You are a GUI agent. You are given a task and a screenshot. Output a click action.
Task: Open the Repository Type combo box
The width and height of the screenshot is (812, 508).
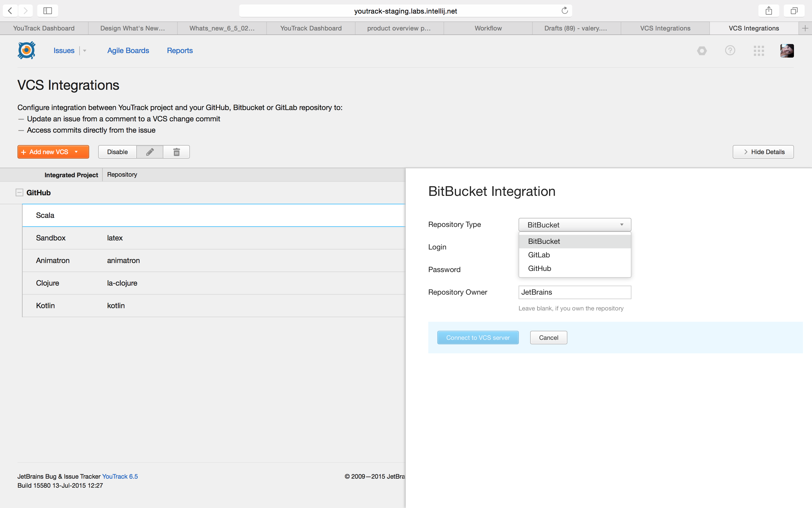(x=575, y=225)
